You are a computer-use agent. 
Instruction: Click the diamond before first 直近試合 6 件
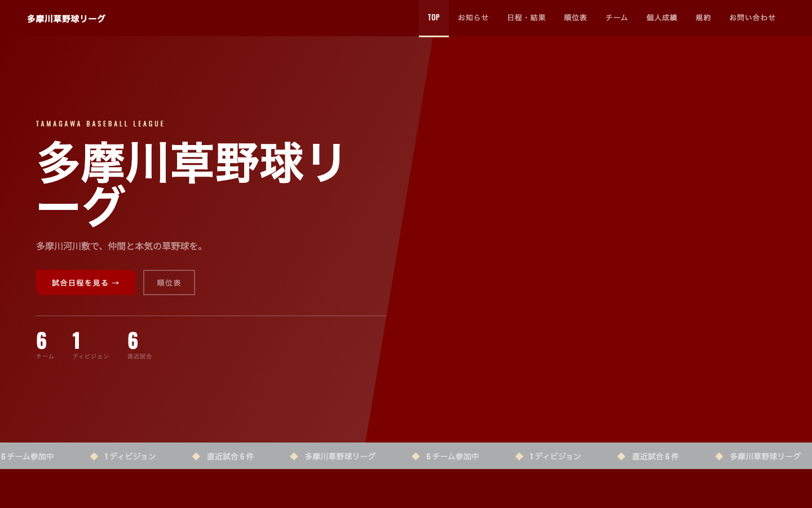point(196,456)
